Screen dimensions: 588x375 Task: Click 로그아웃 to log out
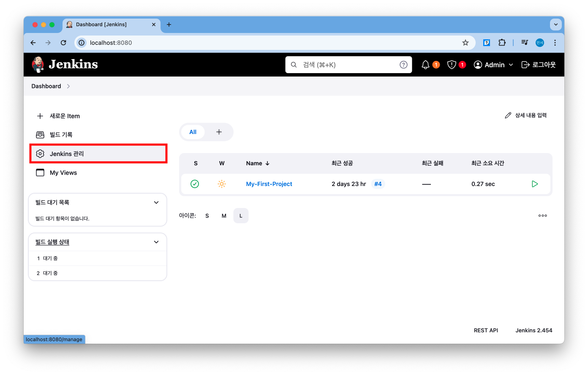tap(539, 65)
